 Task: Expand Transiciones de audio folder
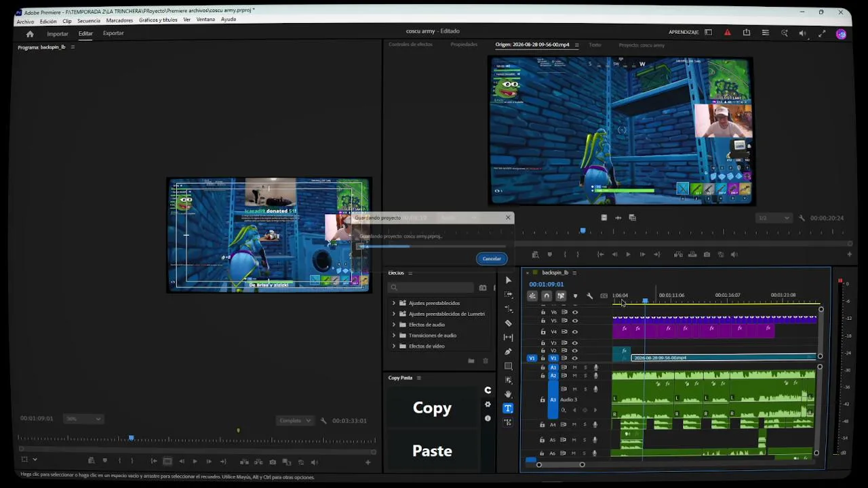394,335
